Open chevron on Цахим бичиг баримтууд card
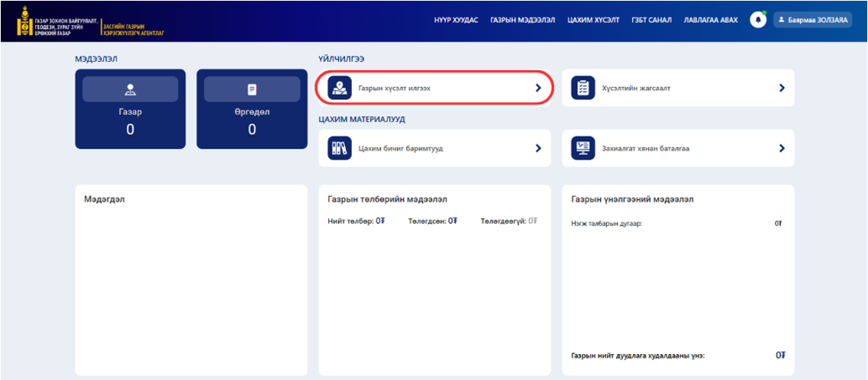Screen dimensions: 868x380 (x=538, y=148)
